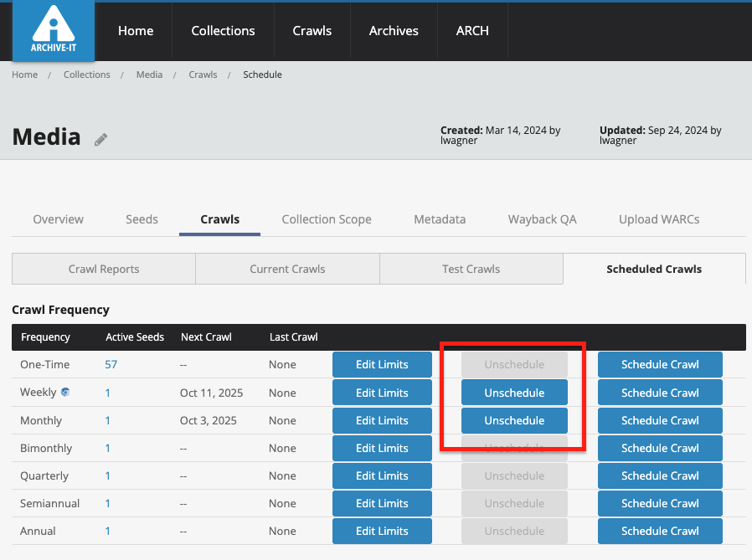
Task: Schedule Crawl for Semiannual frequency
Action: (660, 503)
